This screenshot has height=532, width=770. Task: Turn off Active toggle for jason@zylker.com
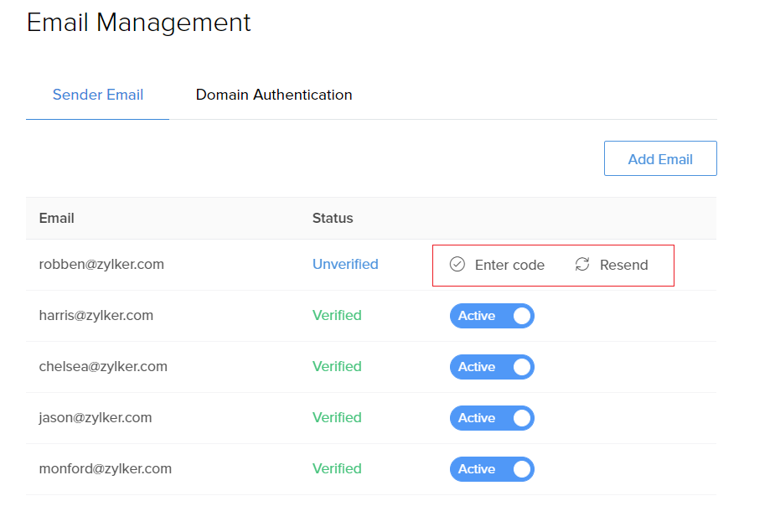pyautogui.click(x=492, y=418)
